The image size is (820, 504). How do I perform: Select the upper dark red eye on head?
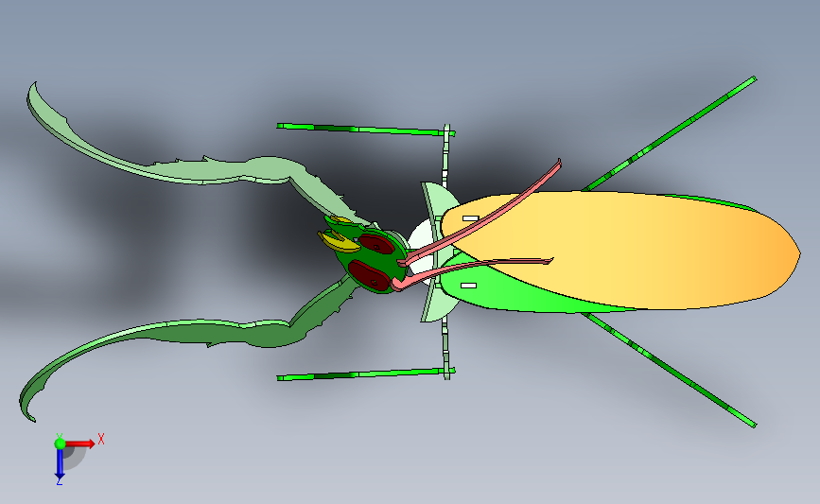tap(375, 244)
